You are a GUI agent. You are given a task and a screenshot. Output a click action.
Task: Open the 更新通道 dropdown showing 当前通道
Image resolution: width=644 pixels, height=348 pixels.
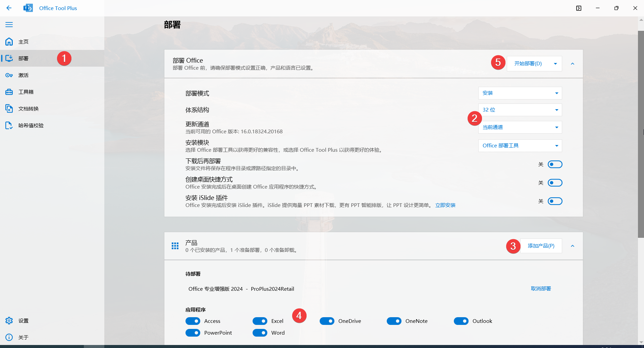pos(520,127)
